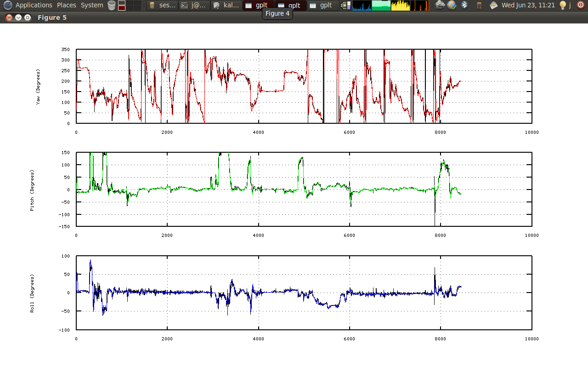Open the Bluetooth indicator menu
588x368 pixels.
pyautogui.click(x=464, y=5)
